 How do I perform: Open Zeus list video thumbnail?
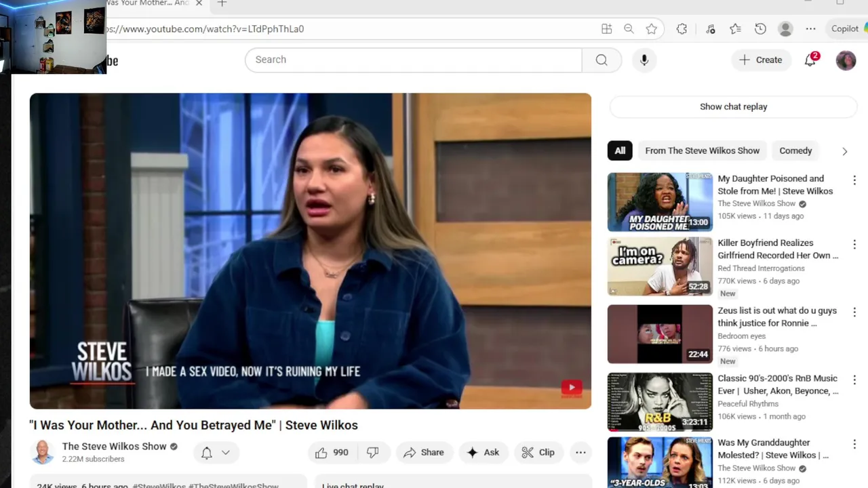(x=660, y=334)
